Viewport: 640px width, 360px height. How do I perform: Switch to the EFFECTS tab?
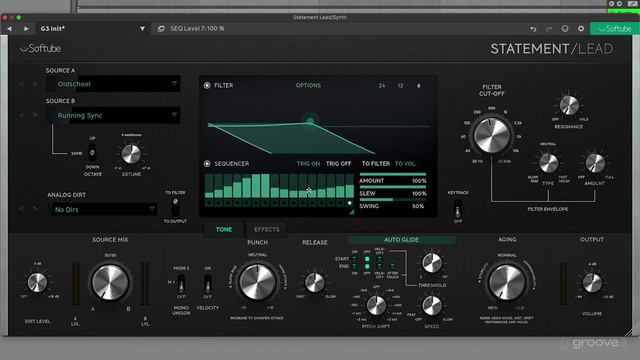coord(267,229)
